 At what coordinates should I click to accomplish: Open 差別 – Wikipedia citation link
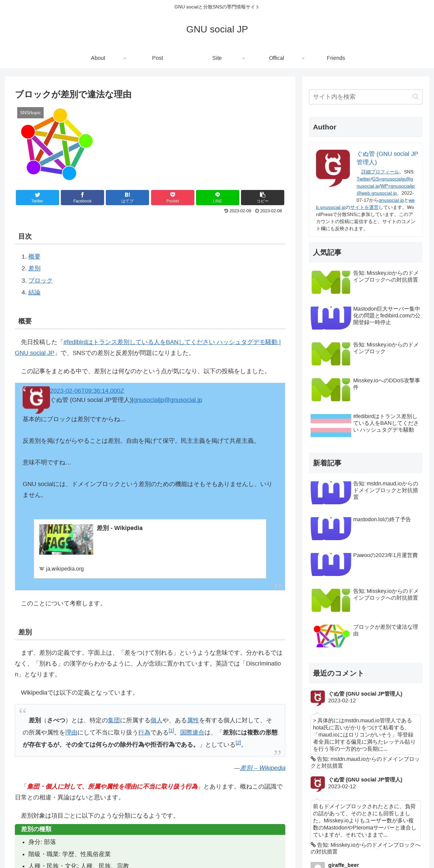(263, 768)
